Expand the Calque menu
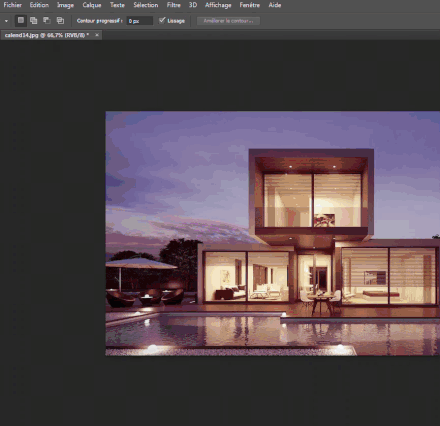Screen dimensions: 440x426 (92, 5)
